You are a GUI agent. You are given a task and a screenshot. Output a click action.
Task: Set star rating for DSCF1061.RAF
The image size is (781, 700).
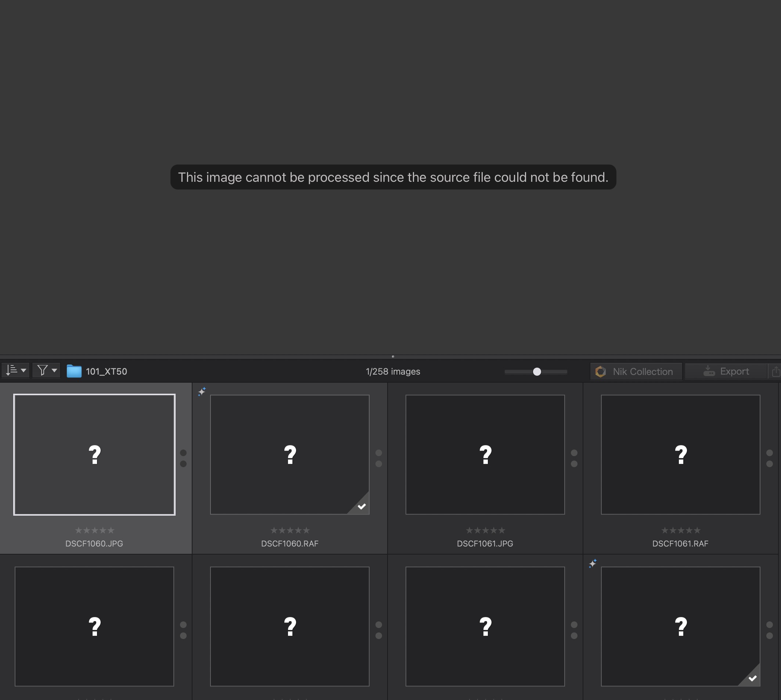tap(681, 530)
